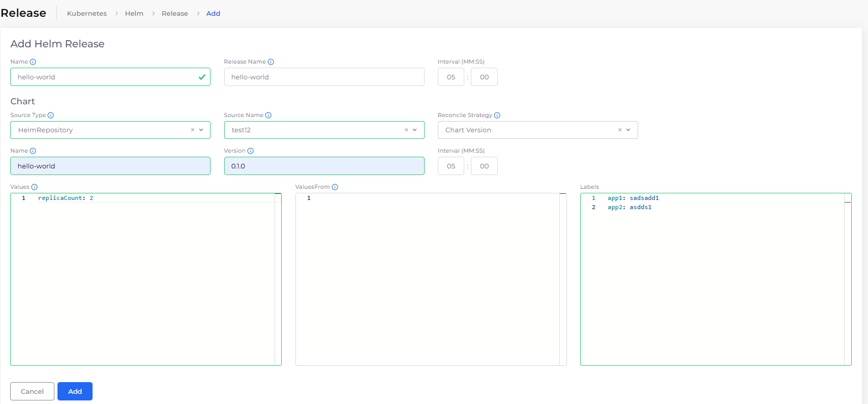Image resolution: width=868 pixels, height=404 pixels.
Task: Open the Source Name dropdown arrow
Action: (x=415, y=130)
